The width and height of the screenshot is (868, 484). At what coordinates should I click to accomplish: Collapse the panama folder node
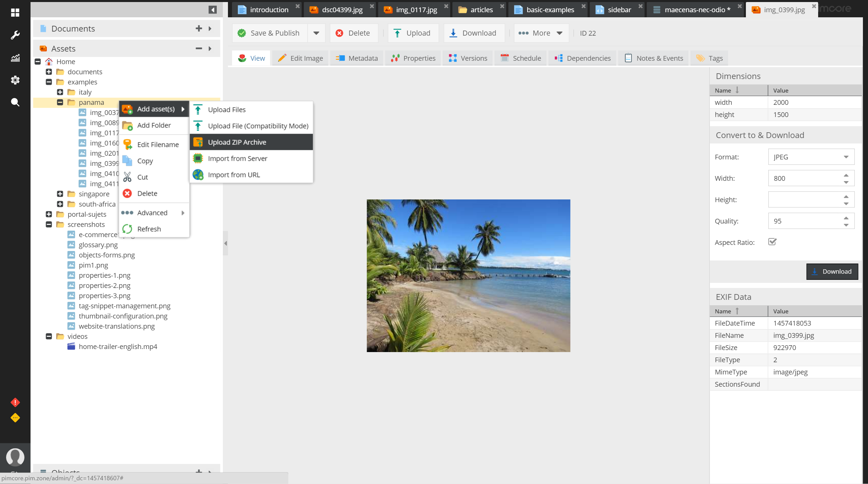(60, 102)
